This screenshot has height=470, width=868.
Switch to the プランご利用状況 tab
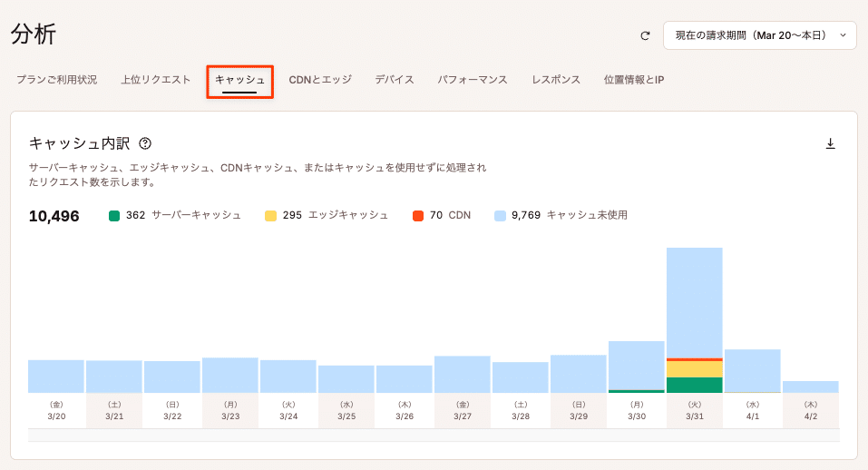click(57, 80)
